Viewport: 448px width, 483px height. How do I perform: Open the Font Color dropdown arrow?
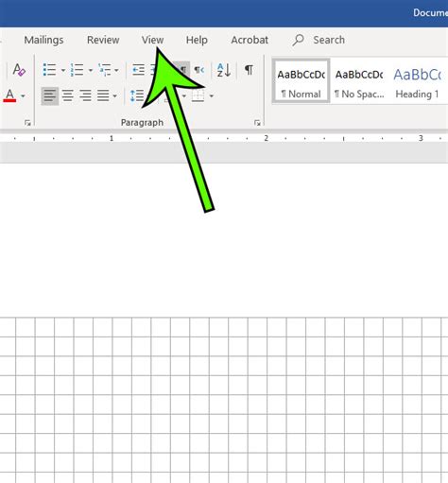click(x=23, y=95)
